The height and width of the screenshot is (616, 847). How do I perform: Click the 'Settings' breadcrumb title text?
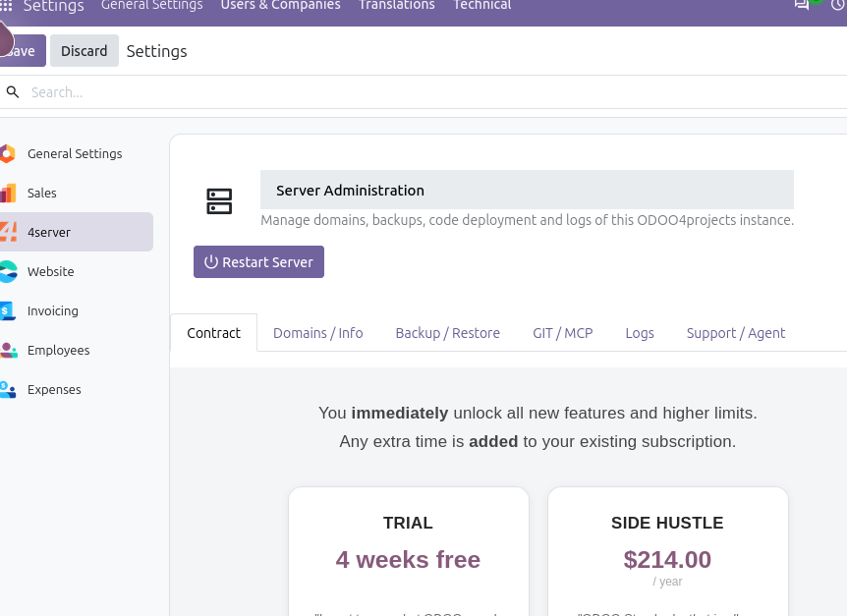click(156, 51)
